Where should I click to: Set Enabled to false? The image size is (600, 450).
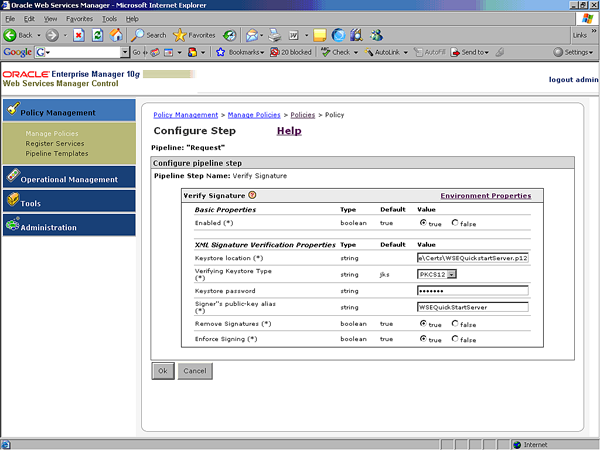pos(455,222)
